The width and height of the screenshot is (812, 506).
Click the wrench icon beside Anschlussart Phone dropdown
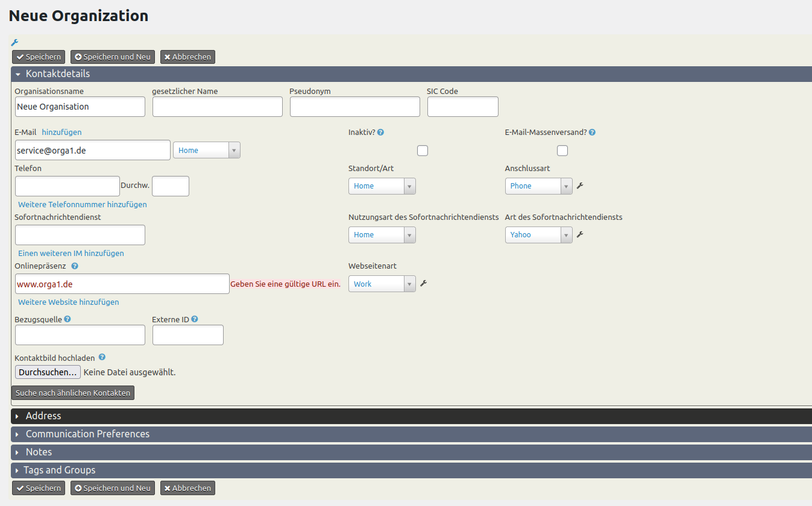[x=580, y=186]
